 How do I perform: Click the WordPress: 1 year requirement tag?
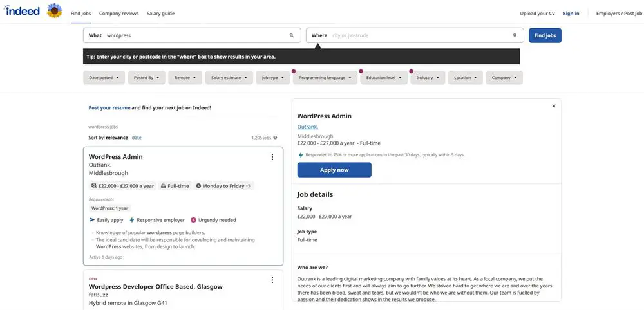(109, 208)
